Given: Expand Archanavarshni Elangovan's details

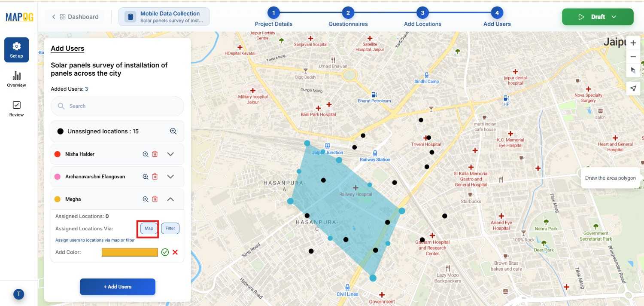Looking at the screenshot, I should [170, 176].
